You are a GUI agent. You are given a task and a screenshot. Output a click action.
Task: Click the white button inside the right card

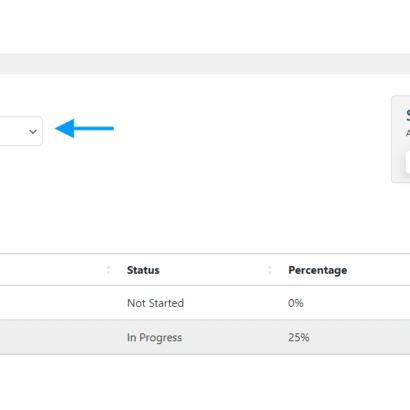(x=408, y=163)
